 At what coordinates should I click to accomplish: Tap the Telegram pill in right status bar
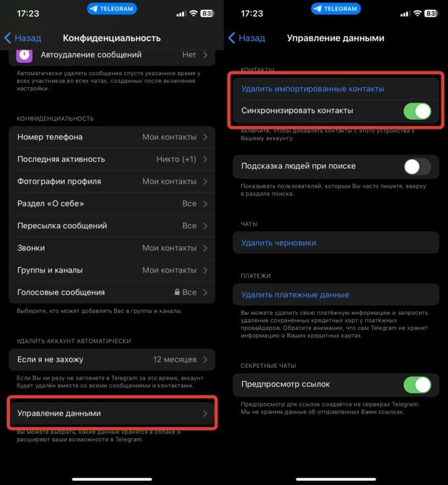pos(336,8)
